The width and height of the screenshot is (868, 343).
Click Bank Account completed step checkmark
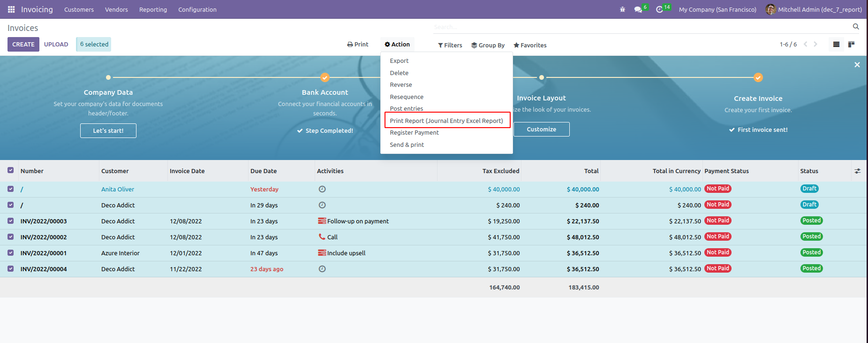[x=325, y=77]
